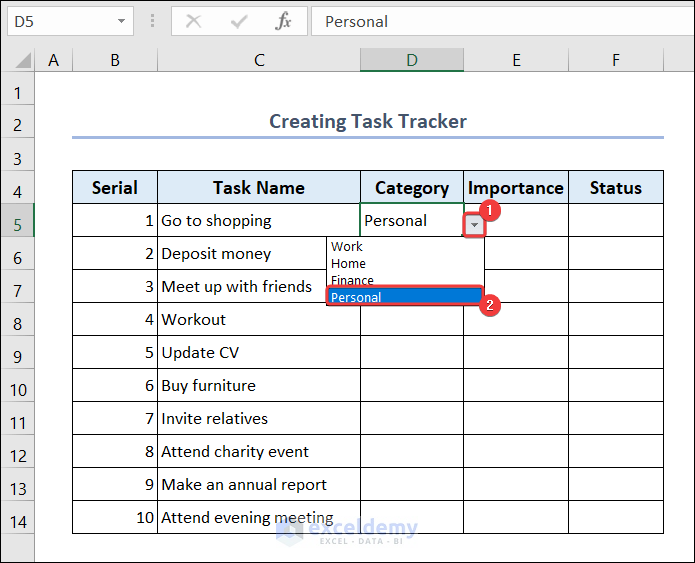Image resolution: width=695 pixels, height=563 pixels.
Task: Click the dropdown arrow in cell D5
Action: point(474,226)
